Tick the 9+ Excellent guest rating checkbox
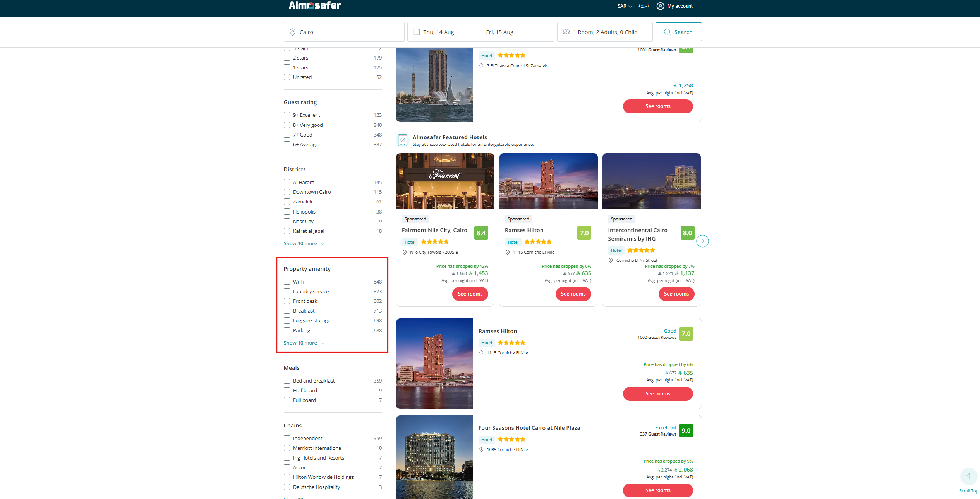 [287, 115]
